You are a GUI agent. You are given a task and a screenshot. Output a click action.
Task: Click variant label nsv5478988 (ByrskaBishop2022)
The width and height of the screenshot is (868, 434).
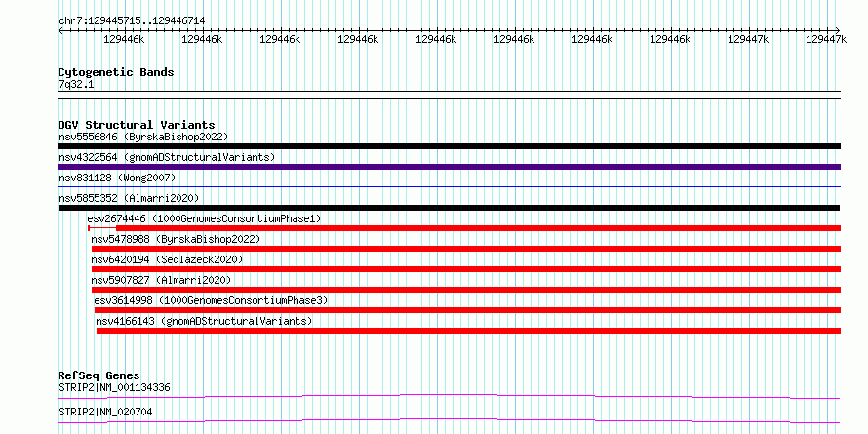tap(176, 239)
